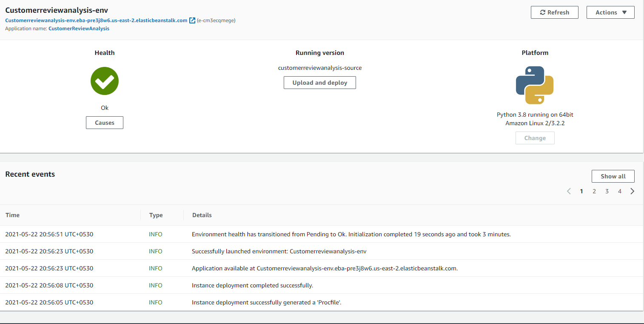Click event about generated 'Procfile'

pyautogui.click(x=267, y=302)
